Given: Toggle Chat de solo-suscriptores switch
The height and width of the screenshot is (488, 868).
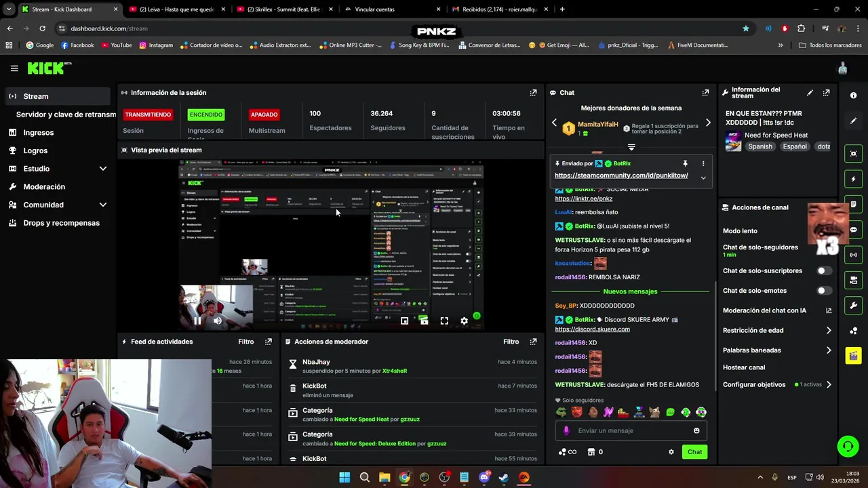Looking at the screenshot, I should (824, 271).
